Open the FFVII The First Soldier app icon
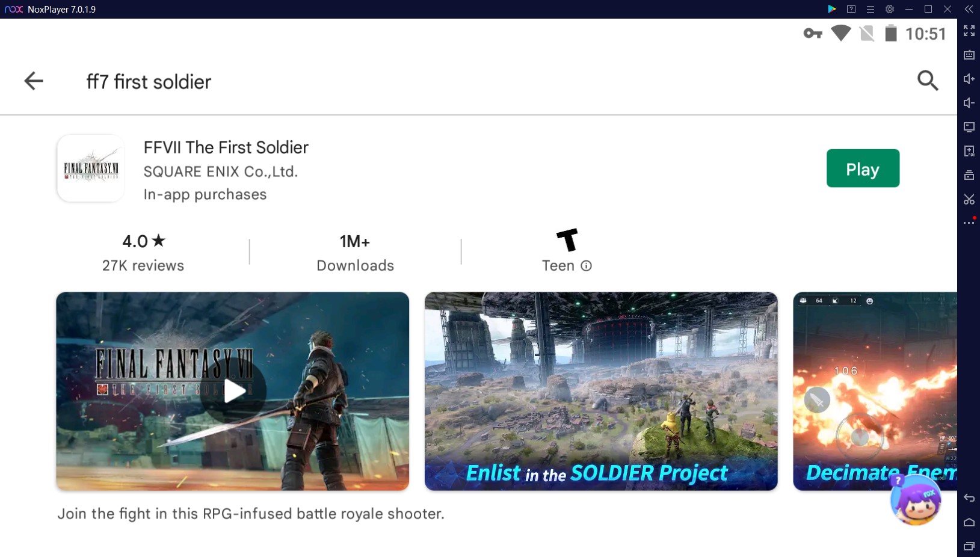 click(91, 168)
